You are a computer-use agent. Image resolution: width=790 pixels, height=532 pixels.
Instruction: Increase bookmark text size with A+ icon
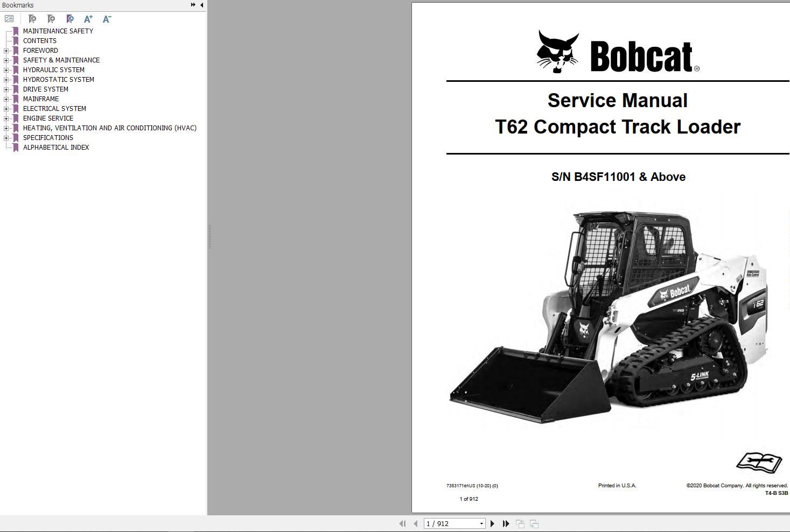88,18
